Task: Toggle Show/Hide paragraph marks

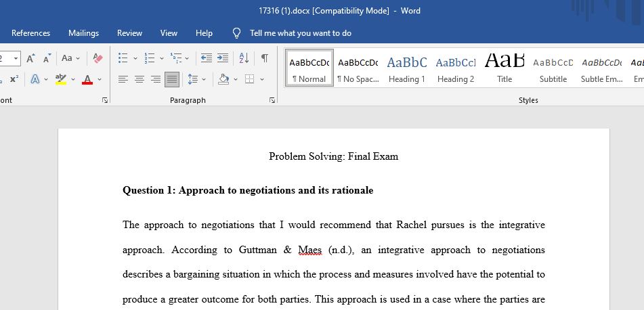Action: 265,58
